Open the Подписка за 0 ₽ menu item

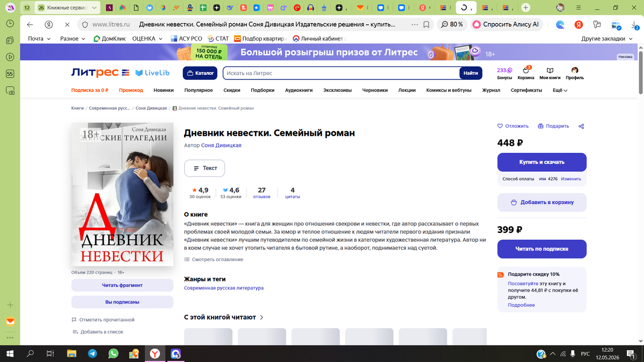(90, 91)
